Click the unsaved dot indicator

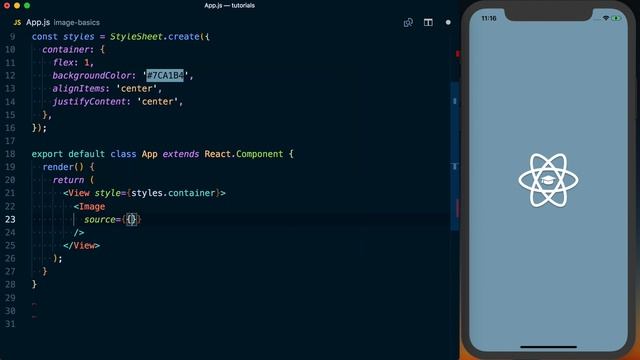pos(448,22)
